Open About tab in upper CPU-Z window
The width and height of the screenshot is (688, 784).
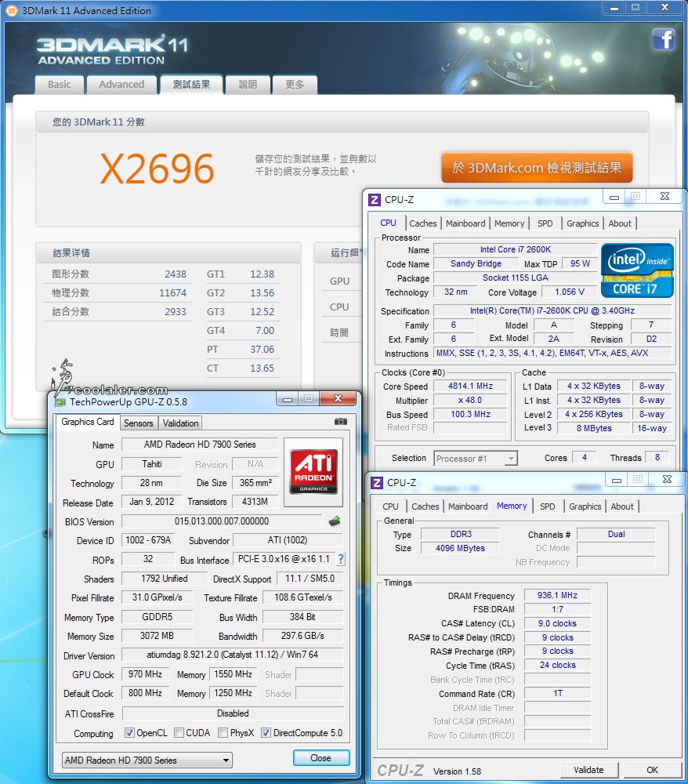[x=620, y=223]
